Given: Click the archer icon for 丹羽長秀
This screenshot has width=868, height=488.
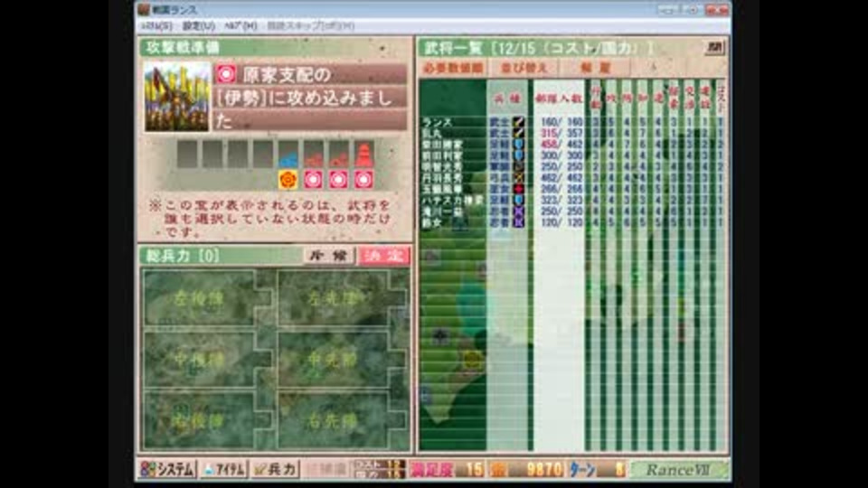Looking at the screenshot, I should click(x=518, y=178).
